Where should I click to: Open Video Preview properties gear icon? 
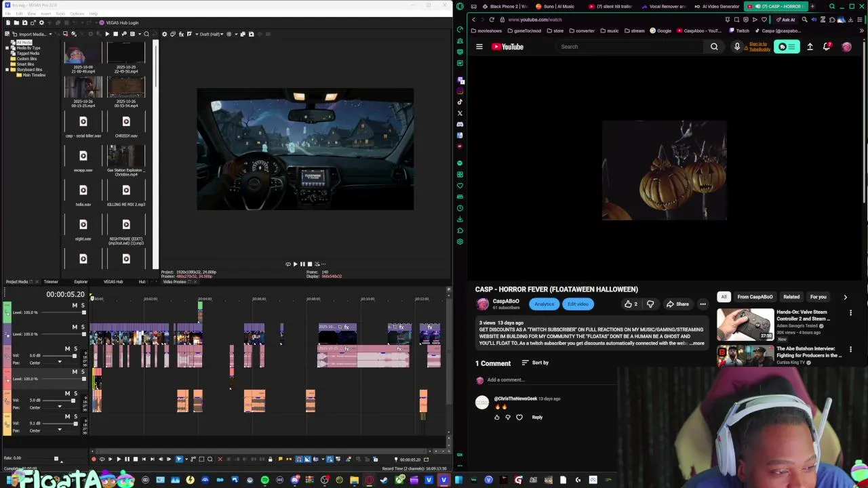click(164, 34)
